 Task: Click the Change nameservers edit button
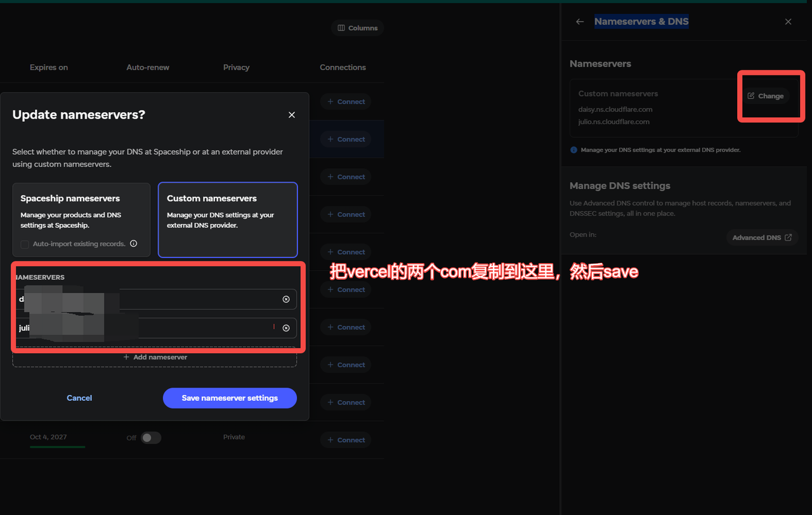[x=766, y=96]
